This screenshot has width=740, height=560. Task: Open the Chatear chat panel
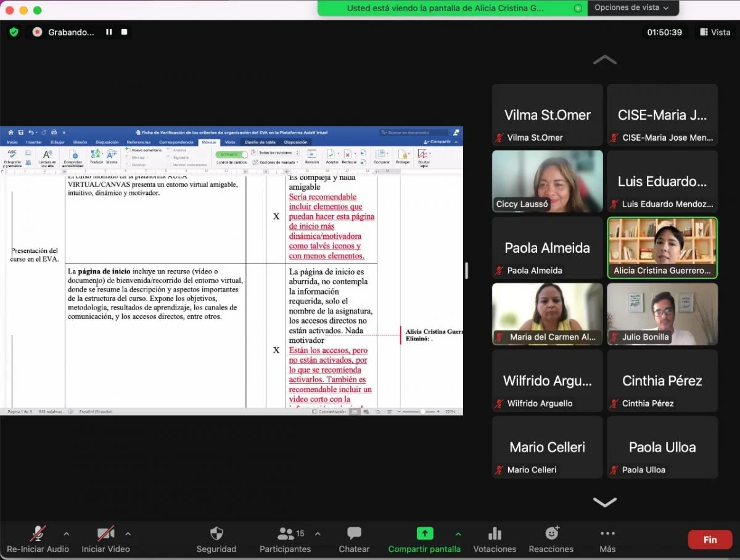click(x=354, y=540)
